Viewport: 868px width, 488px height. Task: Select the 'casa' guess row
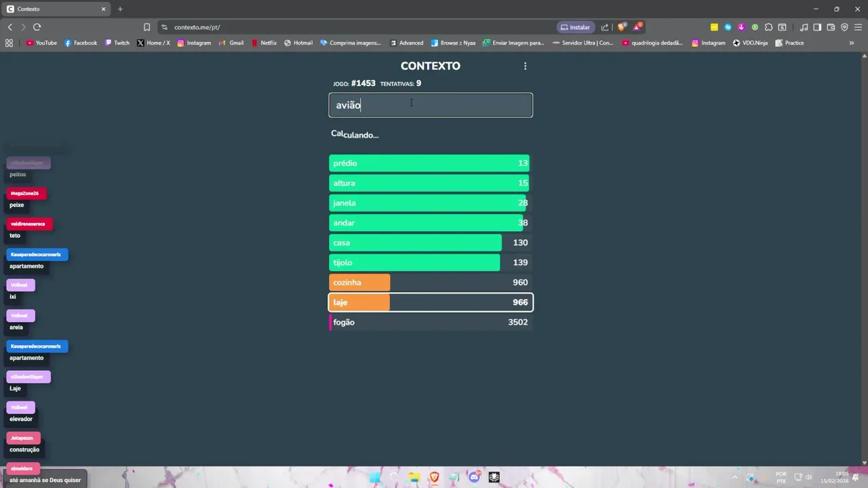point(431,243)
